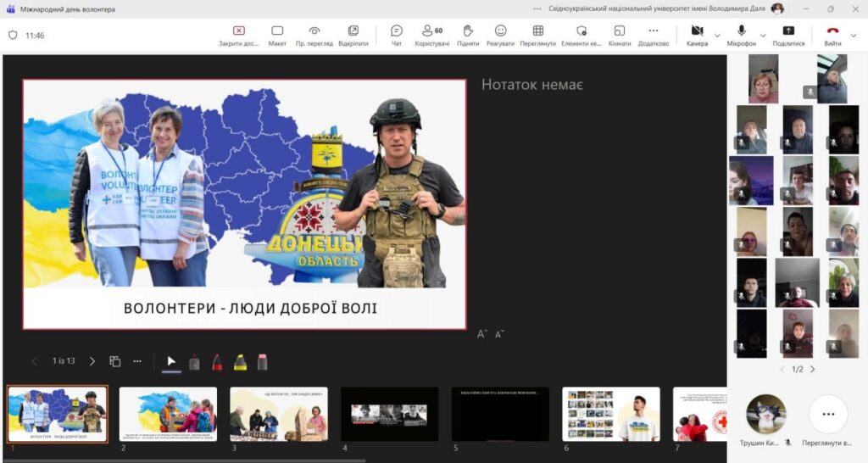Viewport: 868px width, 463px height.
Task: Open Кімнати breakout rooms
Action: 620,35
